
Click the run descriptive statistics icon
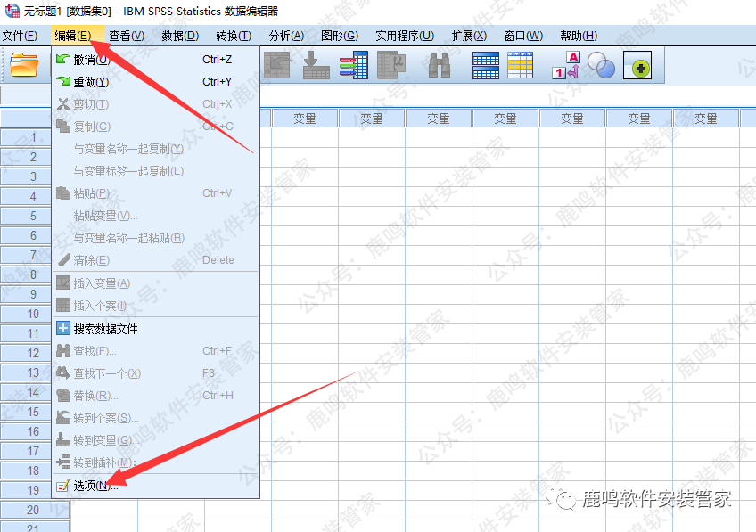[x=391, y=65]
